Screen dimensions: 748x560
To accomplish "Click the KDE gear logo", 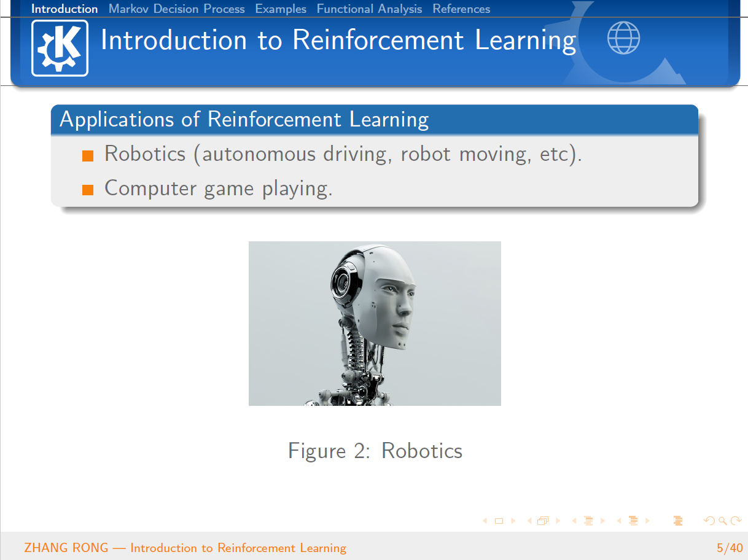I will (60, 48).
